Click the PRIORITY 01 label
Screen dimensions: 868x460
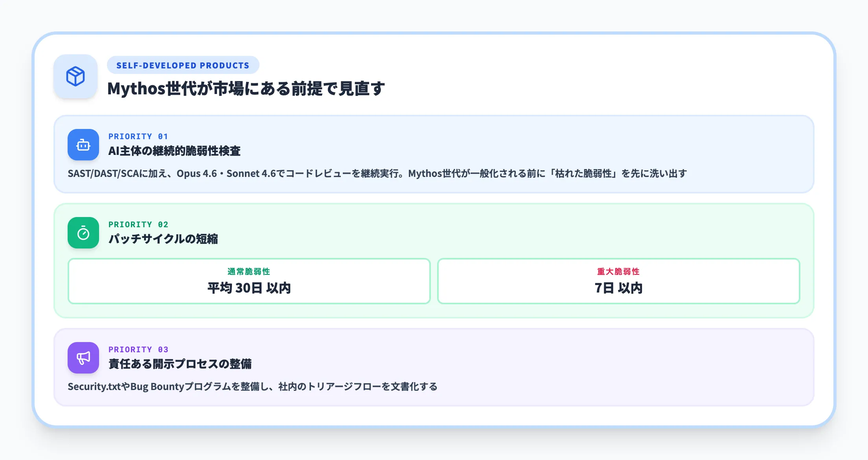point(138,136)
